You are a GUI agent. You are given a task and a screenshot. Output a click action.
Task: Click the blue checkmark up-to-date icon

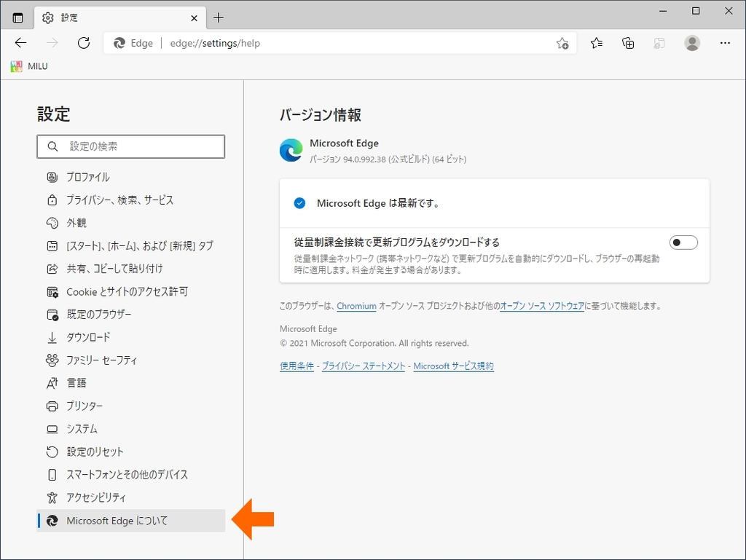299,203
